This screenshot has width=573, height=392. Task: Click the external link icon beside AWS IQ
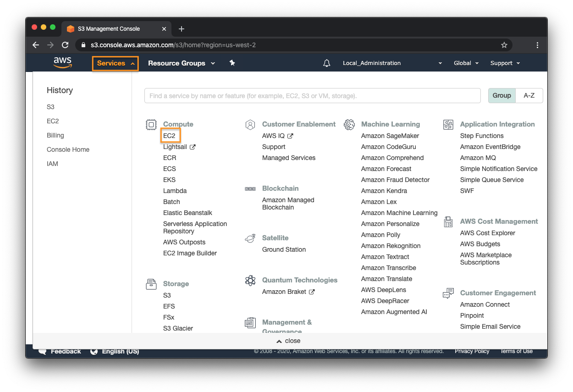[x=290, y=136]
